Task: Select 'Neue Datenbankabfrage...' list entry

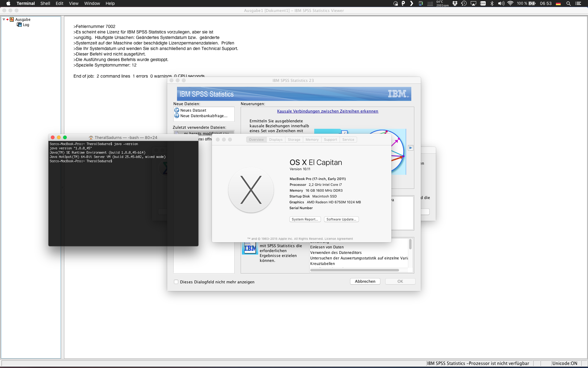Action: click(x=204, y=116)
